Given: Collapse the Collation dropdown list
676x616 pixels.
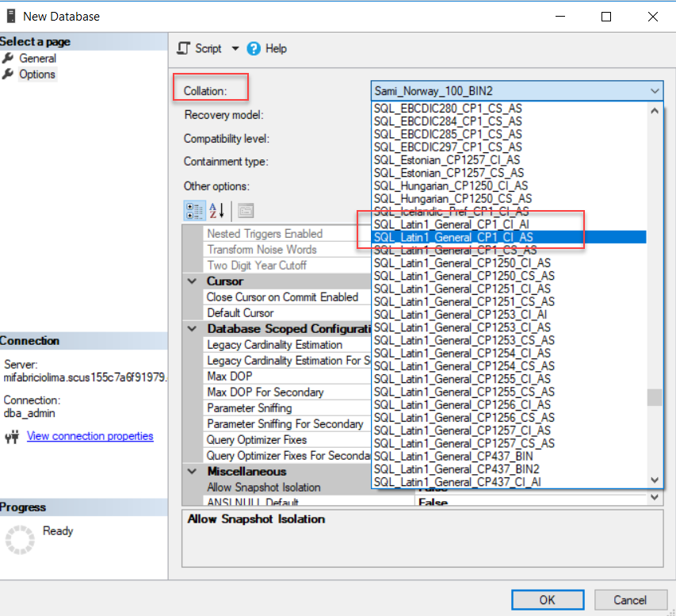Looking at the screenshot, I should pos(654,91).
